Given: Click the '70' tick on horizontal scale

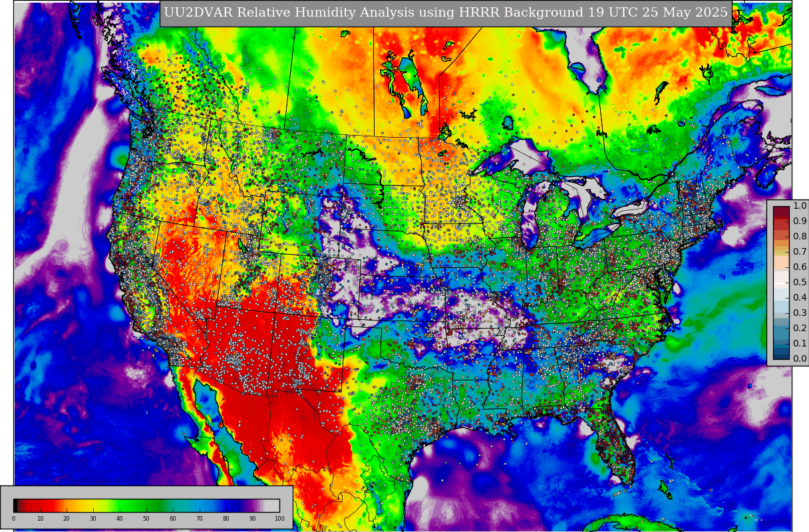Looking at the screenshot, I should click(x=200, y=519).
